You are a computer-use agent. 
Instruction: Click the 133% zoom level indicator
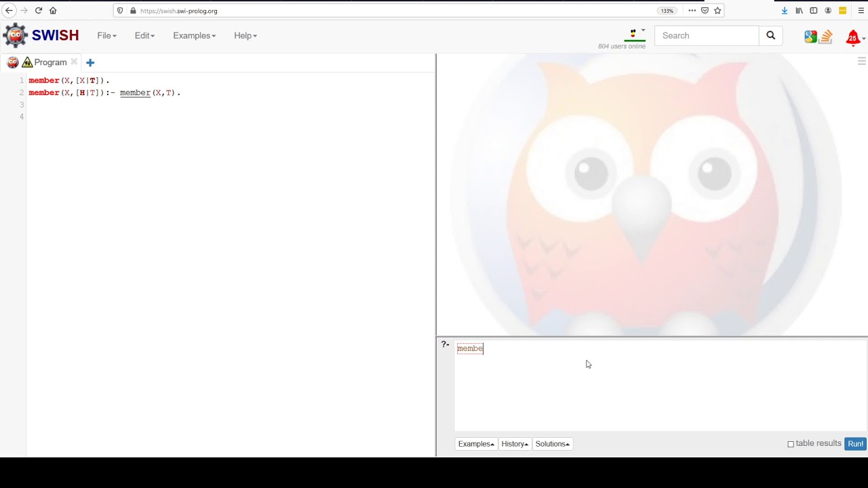click(667, 11)
